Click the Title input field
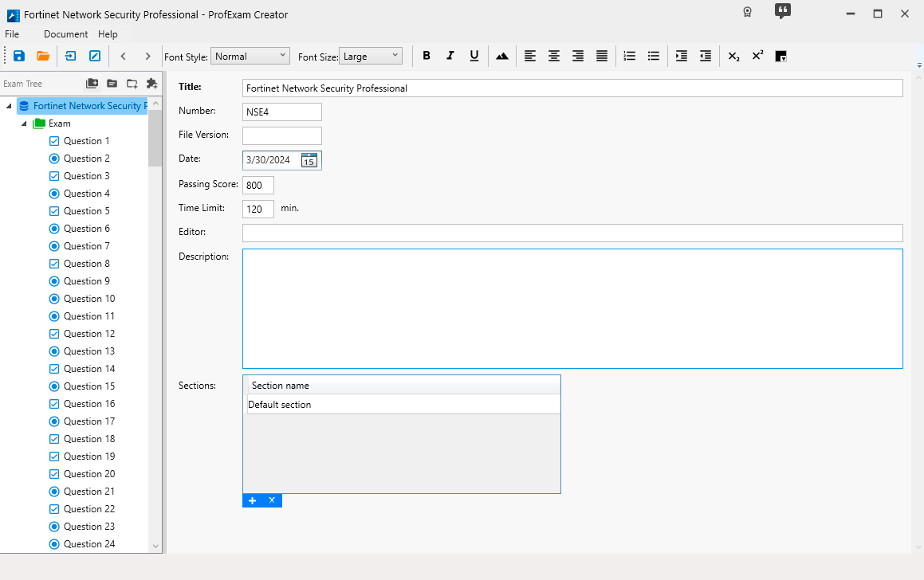The width and height of the screenshot is (924, 580). (x=572, y=88)
